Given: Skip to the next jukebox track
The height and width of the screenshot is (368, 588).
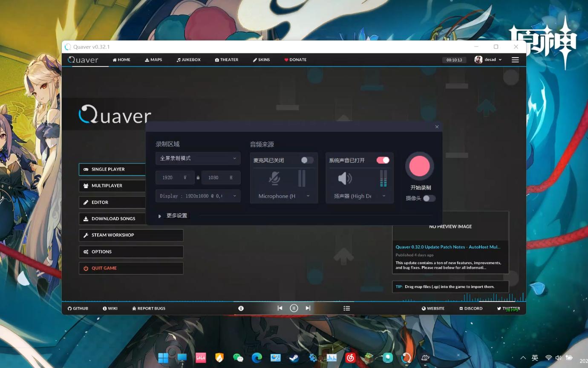Looking at the screenshot, I should [x=308, y=308].
